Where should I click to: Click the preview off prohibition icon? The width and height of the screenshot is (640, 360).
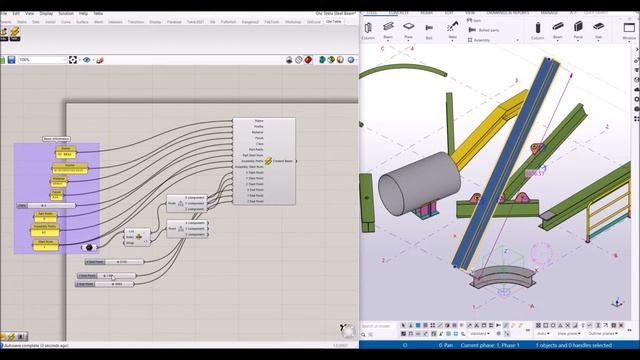tap(299, 60)
